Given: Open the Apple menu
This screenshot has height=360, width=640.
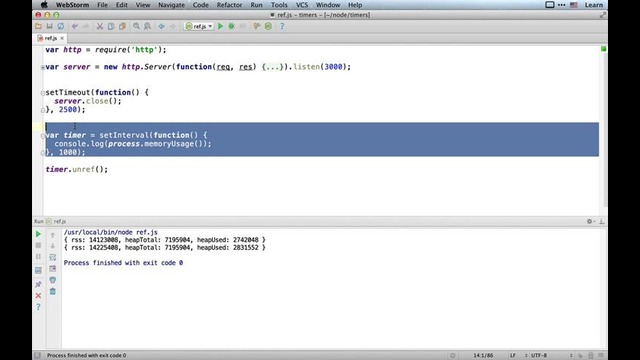Looking at the screenshot, I should (x=44, y=5).
